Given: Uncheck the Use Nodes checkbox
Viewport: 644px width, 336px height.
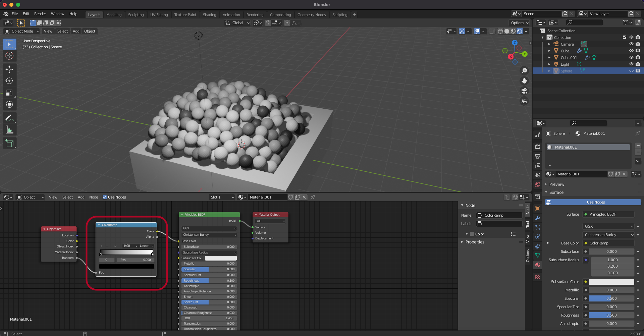Looking at the screenshot, I should coord(105,197).
